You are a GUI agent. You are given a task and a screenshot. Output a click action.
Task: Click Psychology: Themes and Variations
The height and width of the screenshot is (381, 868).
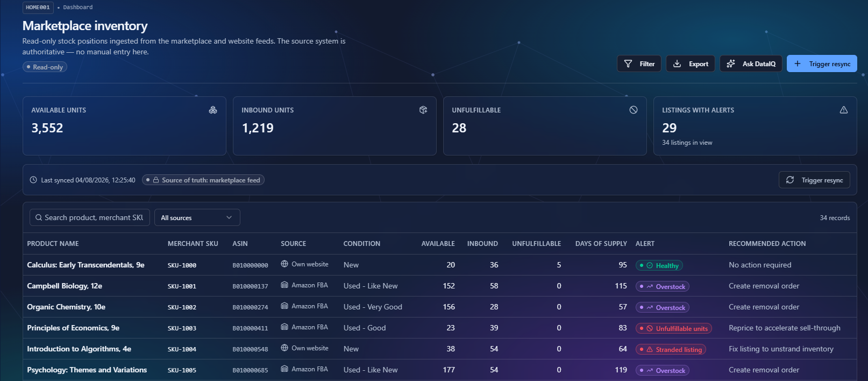pyautogui.click(x=87, y=370)
